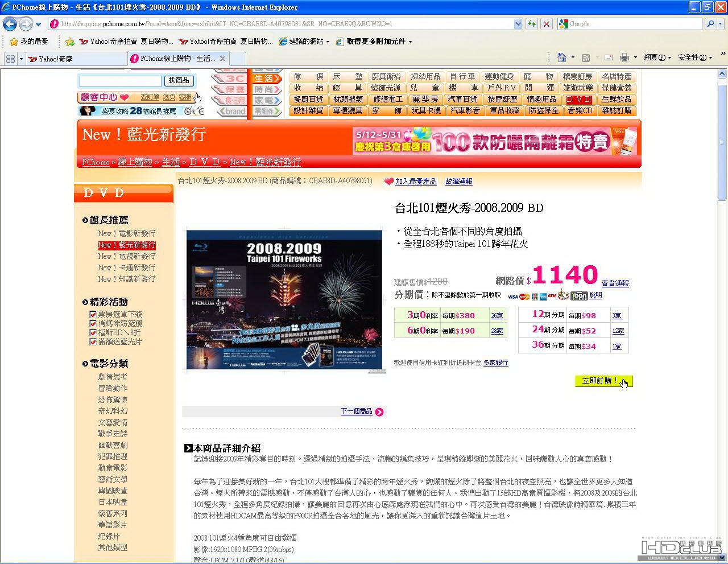
Task: Click the 找商品 search button
Action: [179, 80]
